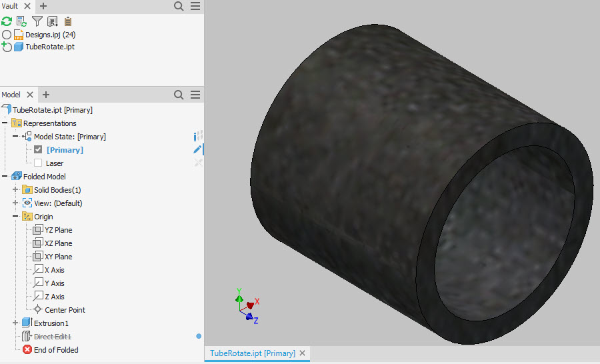The width and height of the screenshot is (600, 364).
Task: Click the Vault clipboard icon
Action: tap(68, 21)
